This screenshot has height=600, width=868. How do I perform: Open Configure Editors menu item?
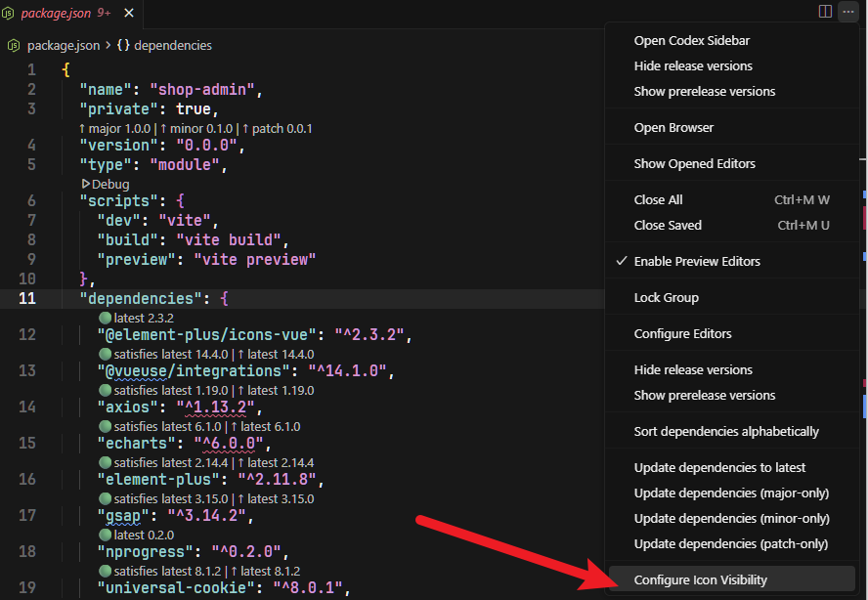[x=731, y=334]
